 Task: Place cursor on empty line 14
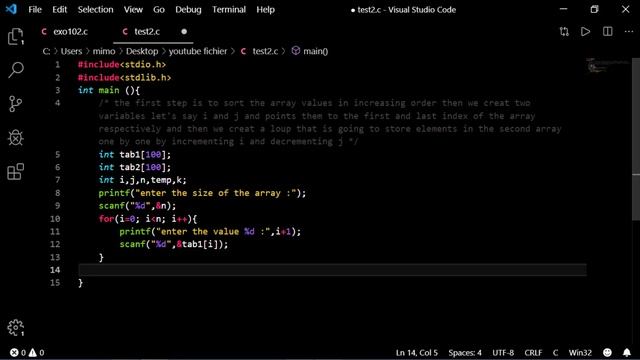(332, 270)
